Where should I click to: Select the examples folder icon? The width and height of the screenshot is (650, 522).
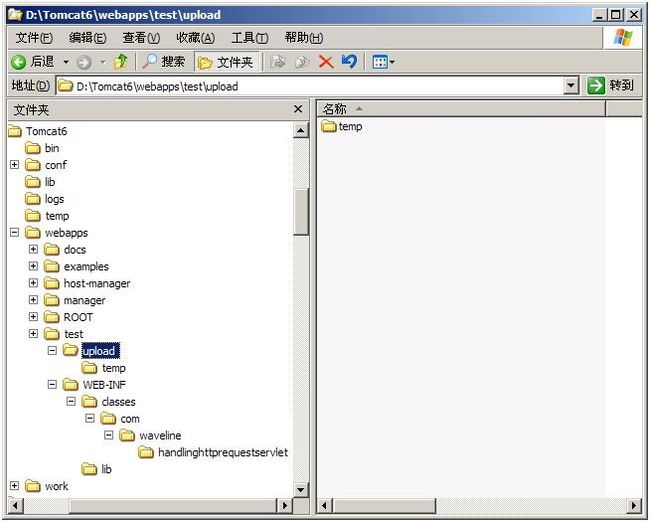coord(52,266)
